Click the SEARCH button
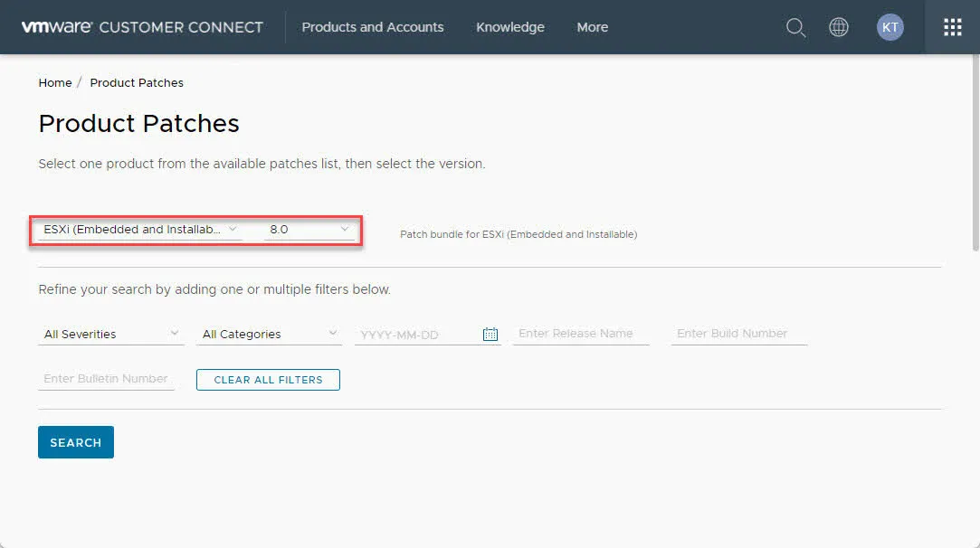The image size is (980, 548). 75,442
